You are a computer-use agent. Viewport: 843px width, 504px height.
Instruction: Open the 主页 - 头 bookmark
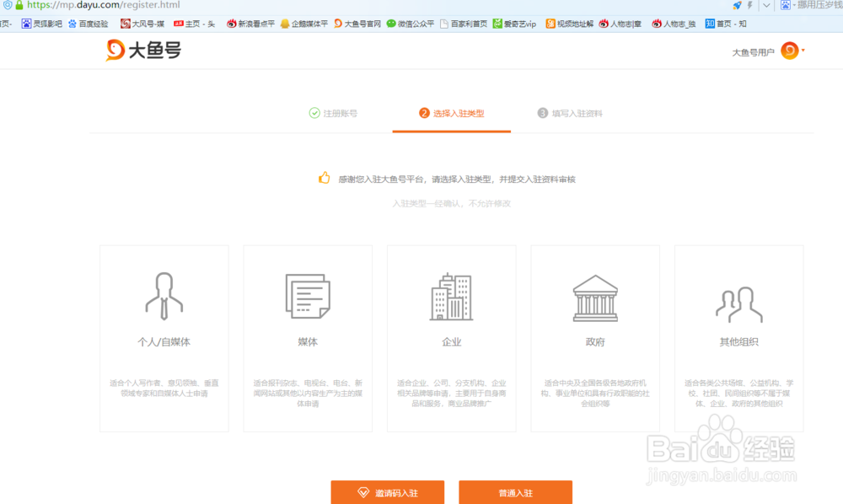click(194, 24)
